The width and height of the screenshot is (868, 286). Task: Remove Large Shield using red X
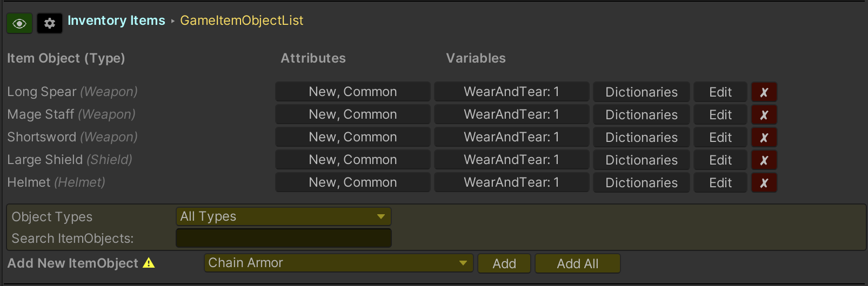pyautogui.click(x=764, y=160)
